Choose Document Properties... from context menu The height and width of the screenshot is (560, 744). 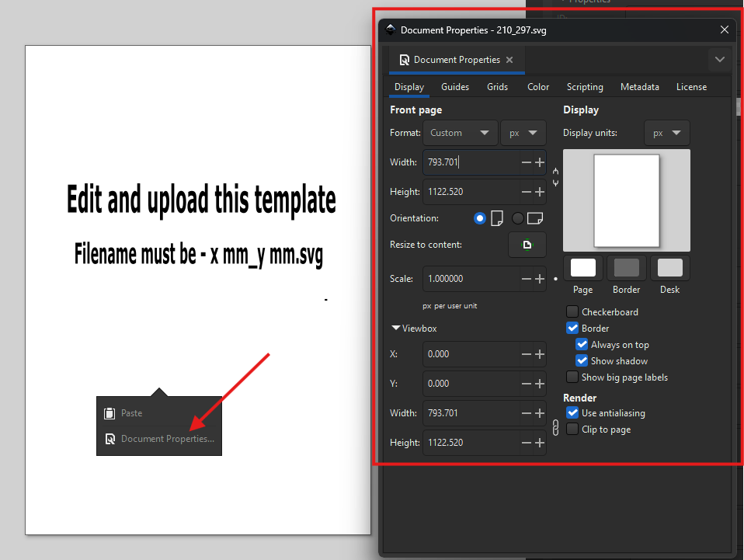[159, 439]
